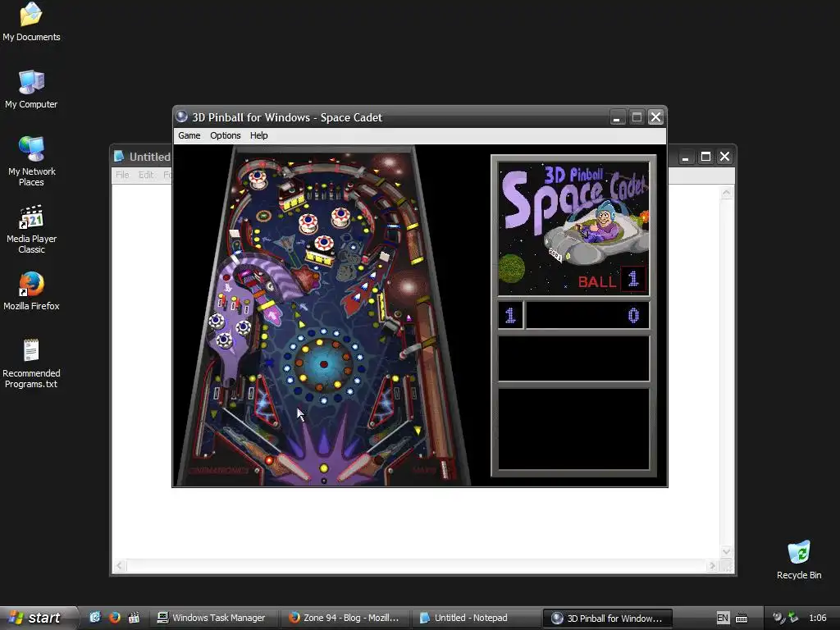This screenshot has height=630, width=840.
Task: Switch to Windows Task Manager taskbar button
Action: (213, 618)
